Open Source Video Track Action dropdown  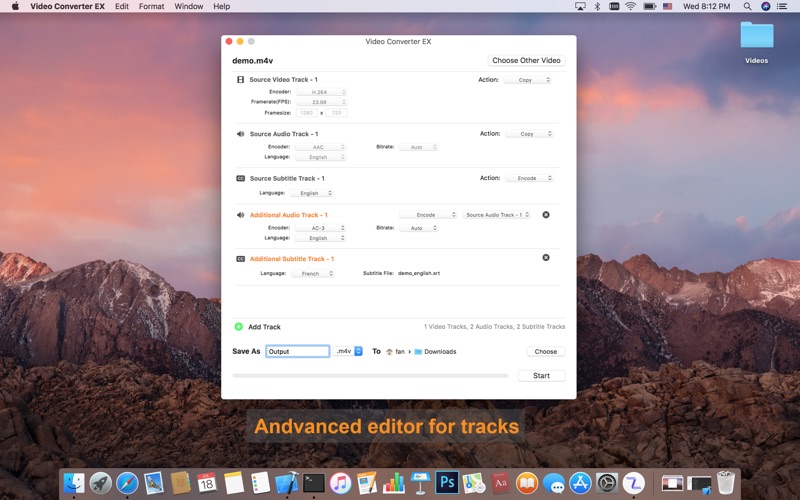528,80
